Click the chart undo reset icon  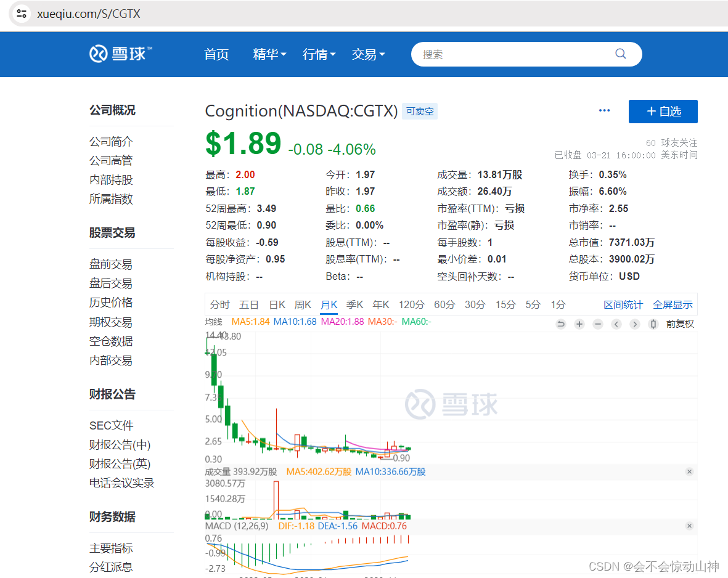[561, 324]
